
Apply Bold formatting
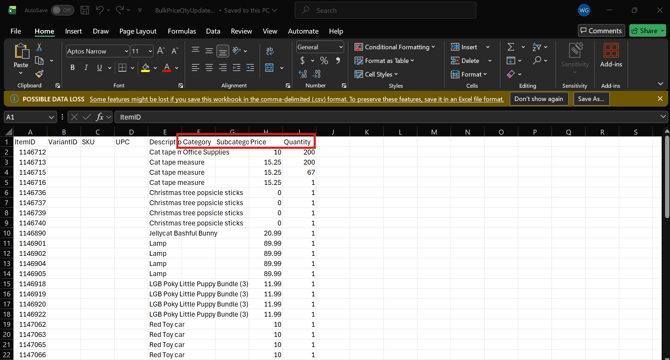click(x=73, y=67)
